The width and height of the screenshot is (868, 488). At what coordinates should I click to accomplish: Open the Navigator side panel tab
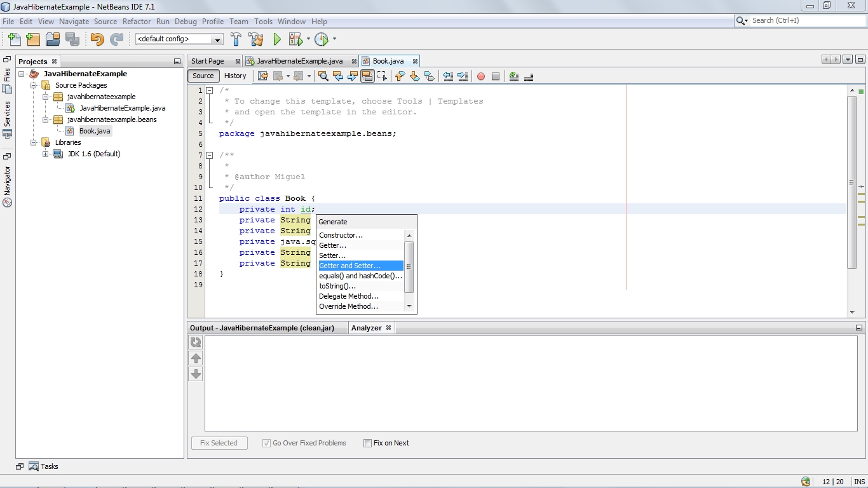point(7,186)
